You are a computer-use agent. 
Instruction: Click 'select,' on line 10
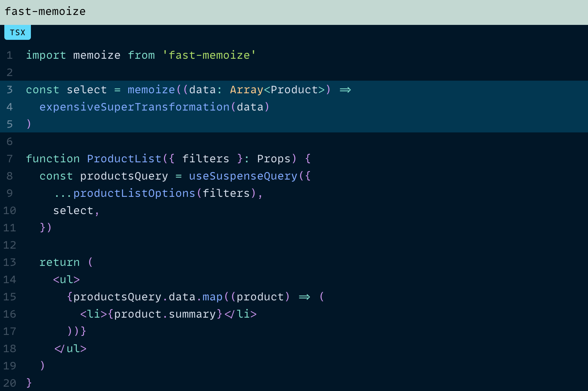[x=76, y=210]
